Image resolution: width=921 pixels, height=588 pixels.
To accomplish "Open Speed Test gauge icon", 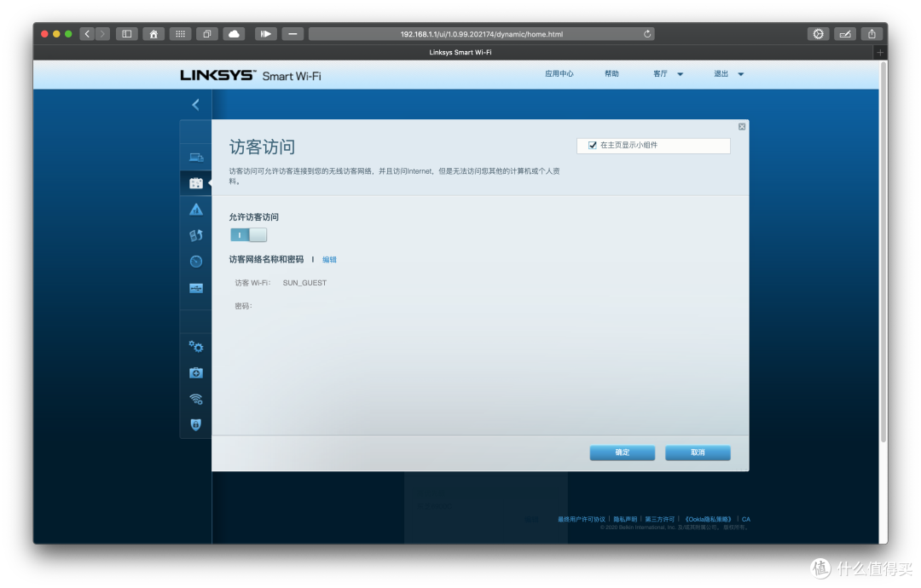I will (196, 262).
